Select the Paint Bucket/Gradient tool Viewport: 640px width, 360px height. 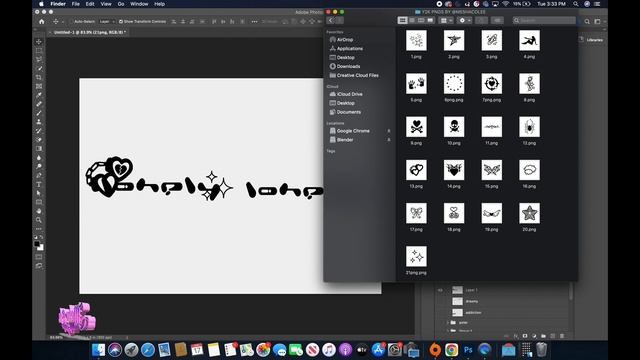click(x=39, y=149)
